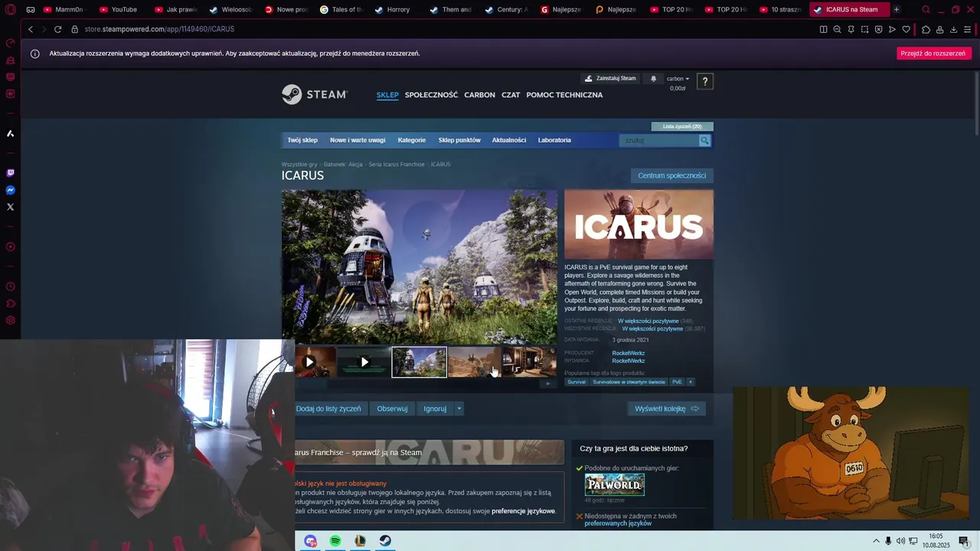Open the extensions cube icon in toolbar
This screenshot has height=551, width=980.
pos(926,29)
